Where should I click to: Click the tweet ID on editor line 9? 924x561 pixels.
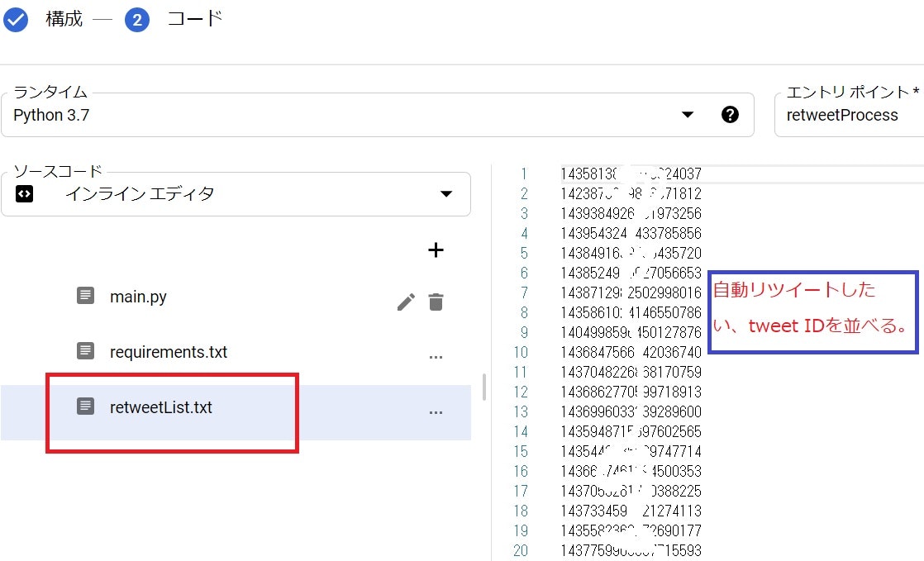(x=631, y=332)
